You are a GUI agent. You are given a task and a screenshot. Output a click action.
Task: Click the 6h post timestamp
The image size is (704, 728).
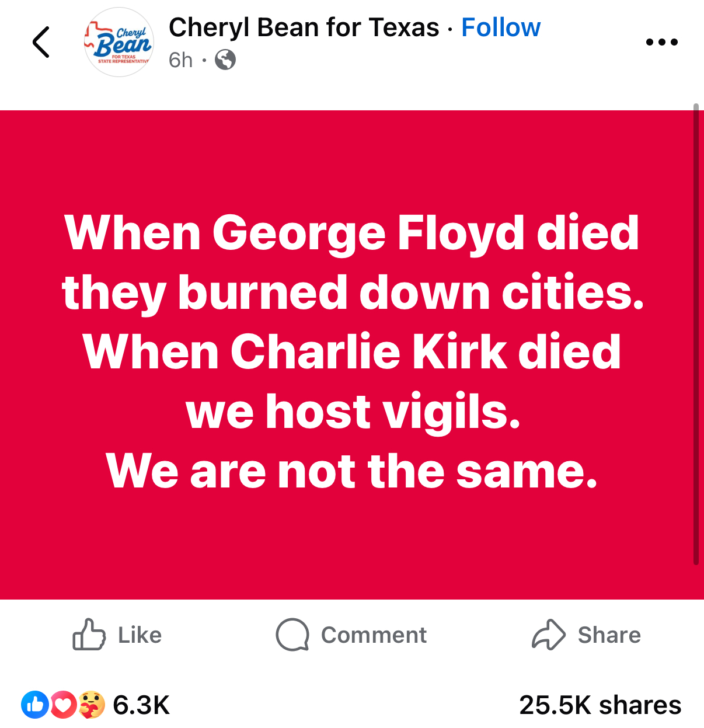pos(180,60)
